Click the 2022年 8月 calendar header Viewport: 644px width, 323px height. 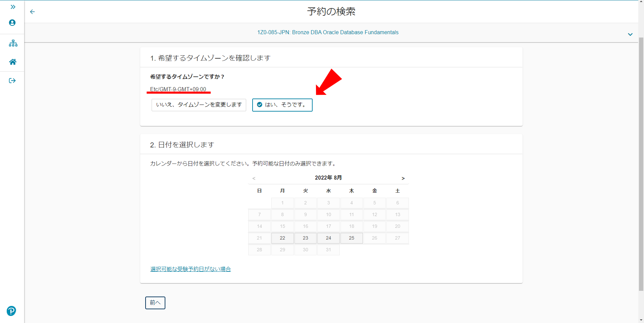[328, 178]
